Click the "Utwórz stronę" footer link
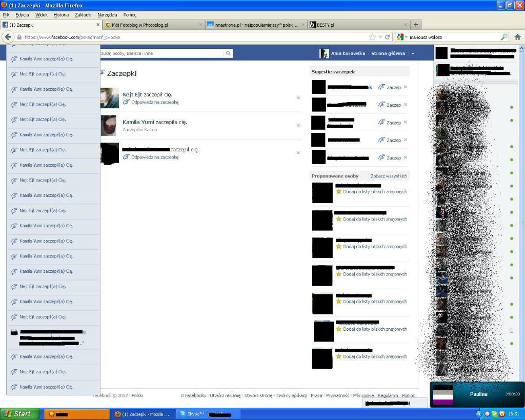Viewport: 525px width, 420px height. [x=258, y=395]
